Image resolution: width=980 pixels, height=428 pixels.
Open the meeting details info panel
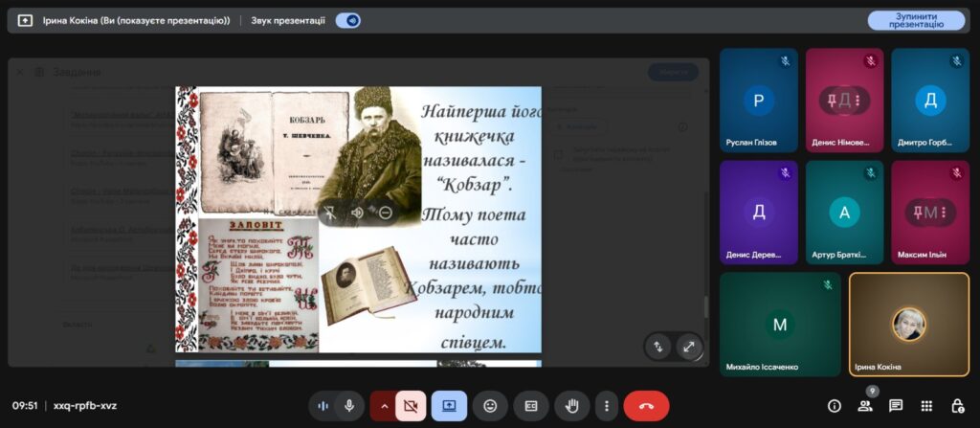834,406
